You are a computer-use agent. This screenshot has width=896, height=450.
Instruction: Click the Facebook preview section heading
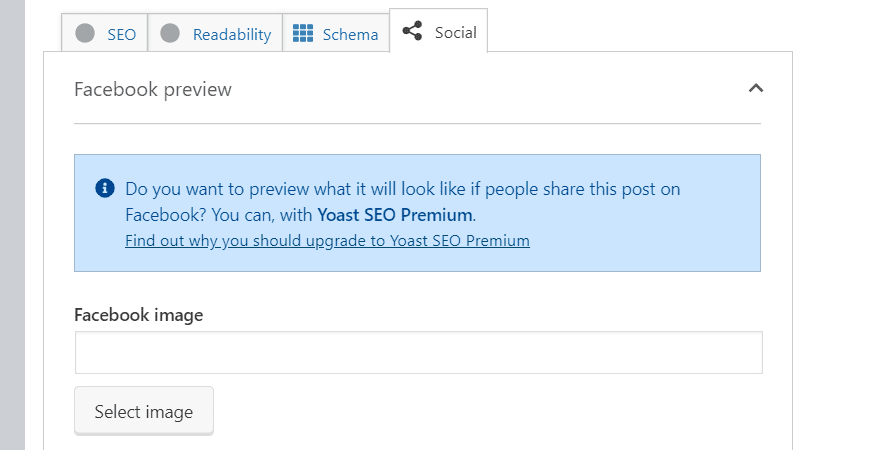(153, 89)
